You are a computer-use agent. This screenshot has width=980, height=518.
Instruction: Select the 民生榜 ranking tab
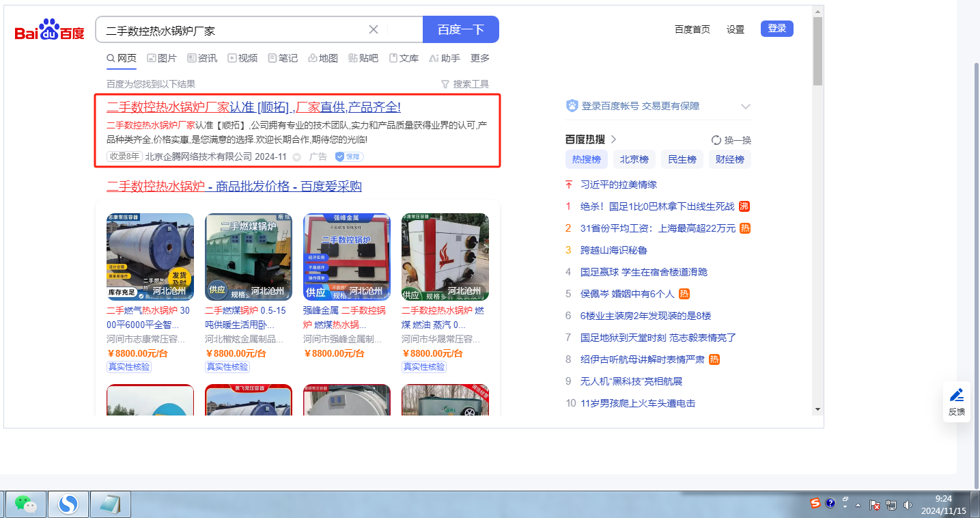tap(682, 159)
